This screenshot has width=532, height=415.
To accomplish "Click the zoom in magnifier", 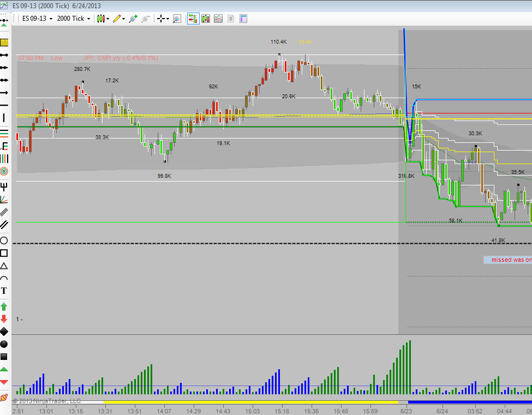I will pos(133,19).
